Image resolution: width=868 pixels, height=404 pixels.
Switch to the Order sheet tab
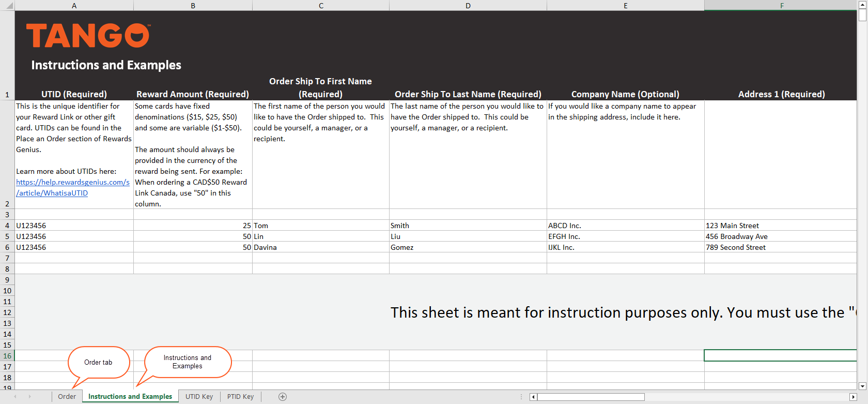(x=67, y=397)
